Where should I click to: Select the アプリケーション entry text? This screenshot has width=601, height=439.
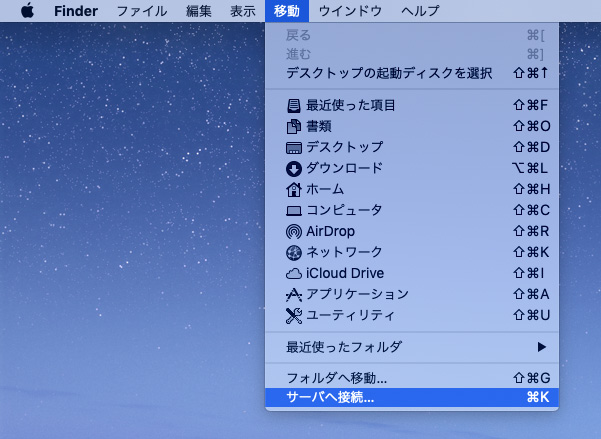[357, 294]
